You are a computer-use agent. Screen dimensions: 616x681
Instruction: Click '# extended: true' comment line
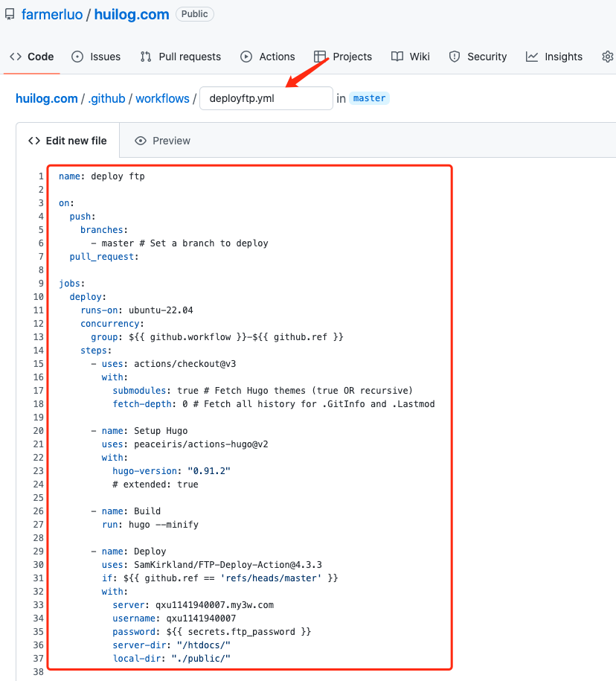155,485
